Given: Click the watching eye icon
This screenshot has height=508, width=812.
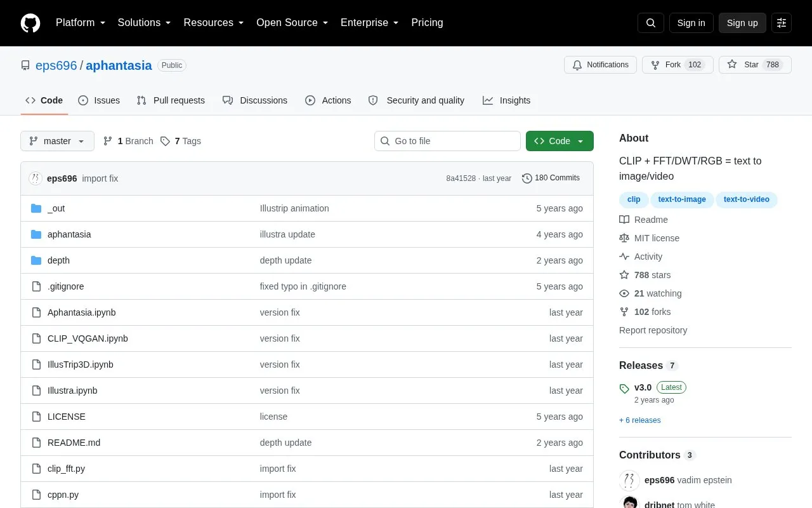Looking at the screenshot, I should 624,293.
